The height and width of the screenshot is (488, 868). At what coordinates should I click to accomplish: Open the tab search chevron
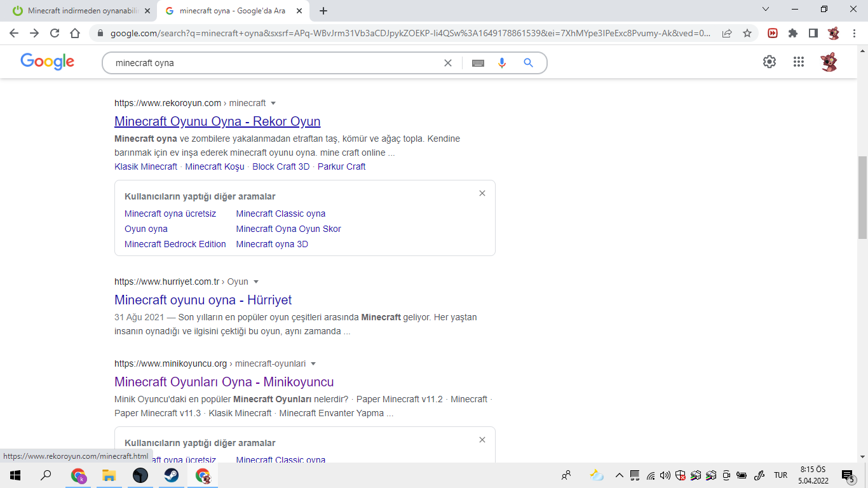point(766,10)
